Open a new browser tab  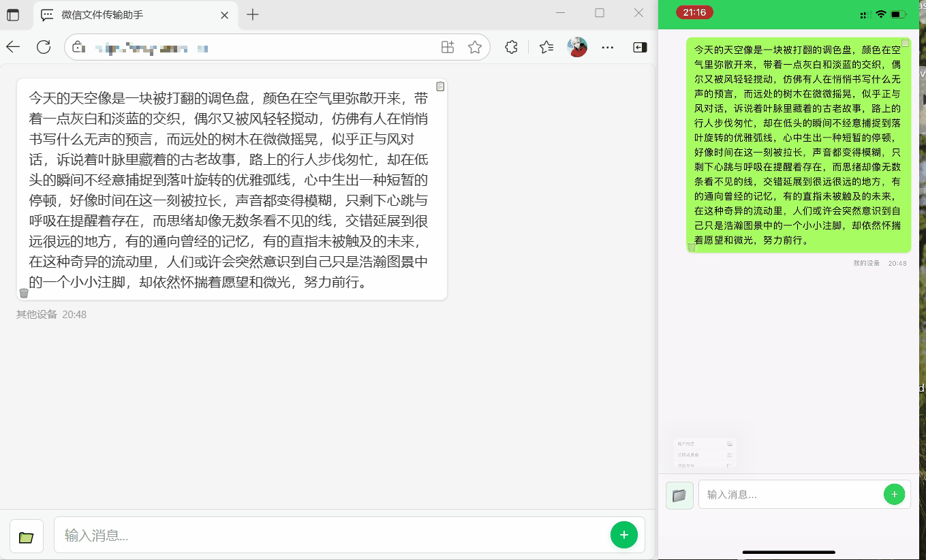(253, 14)
